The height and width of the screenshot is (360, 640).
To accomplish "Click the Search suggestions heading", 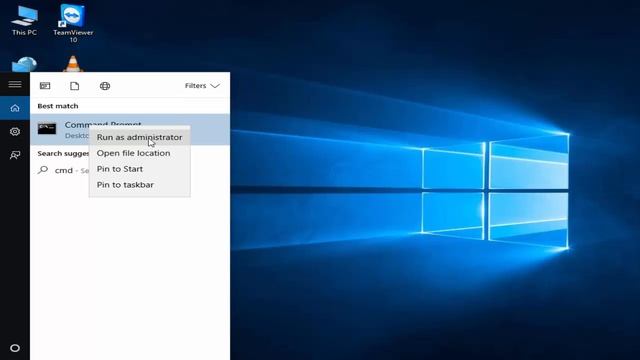I will coord(63,153).
